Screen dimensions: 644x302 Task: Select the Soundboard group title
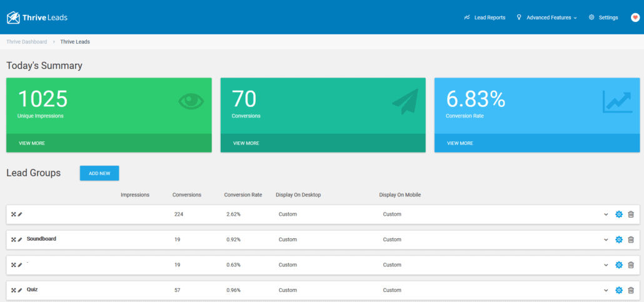pos(41,239)
